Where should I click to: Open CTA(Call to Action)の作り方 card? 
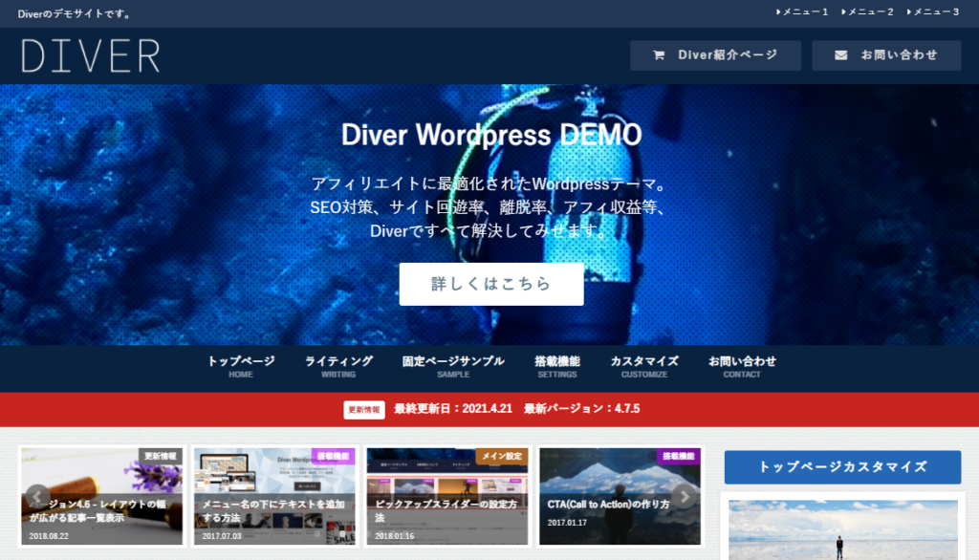(620, 496)
